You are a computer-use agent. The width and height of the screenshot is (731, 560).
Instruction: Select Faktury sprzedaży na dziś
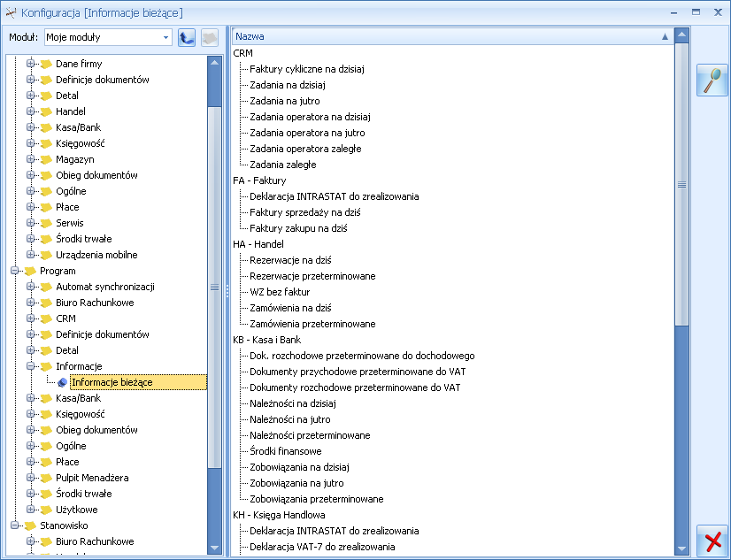pos(305,212)
